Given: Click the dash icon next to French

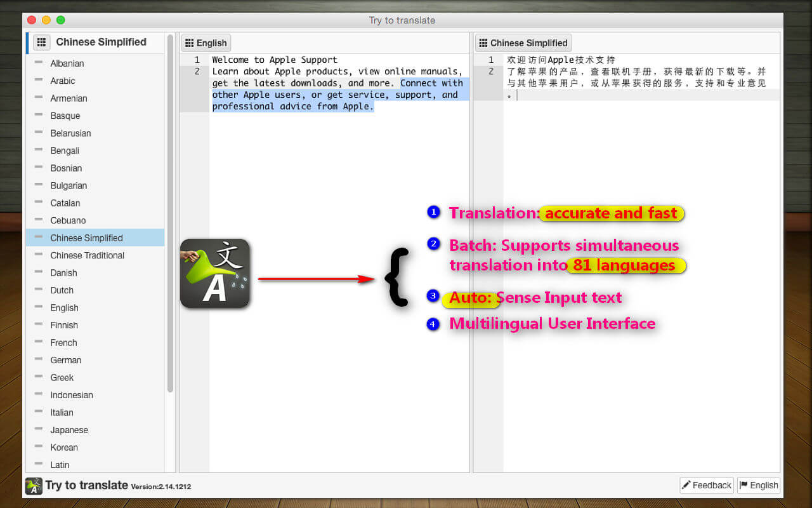Looking at the screenshot, I should tap(39, 342).
